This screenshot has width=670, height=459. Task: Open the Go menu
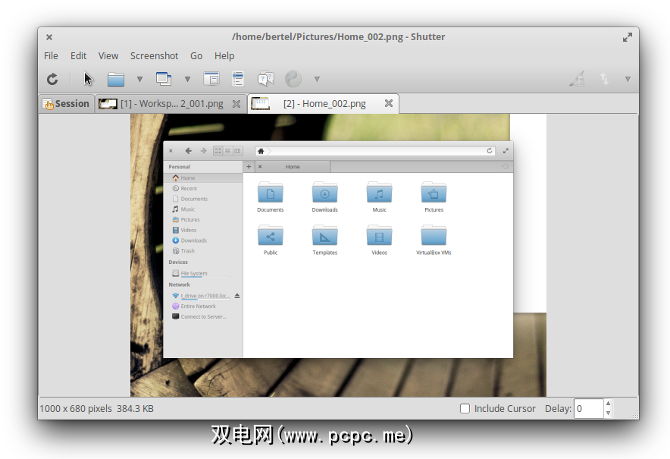tap(196, 56)
